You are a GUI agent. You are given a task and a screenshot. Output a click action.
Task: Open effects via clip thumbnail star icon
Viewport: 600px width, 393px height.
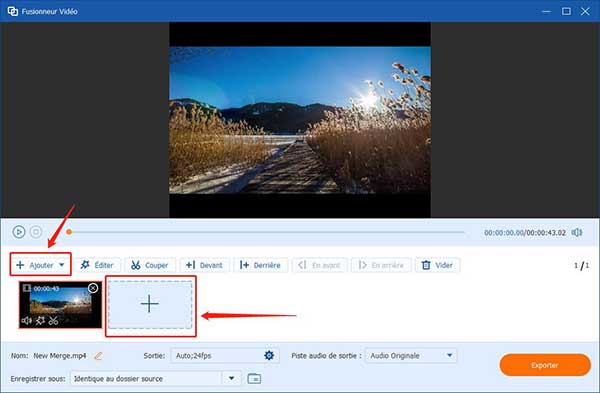pyautogui.click(x=40, y=320)
